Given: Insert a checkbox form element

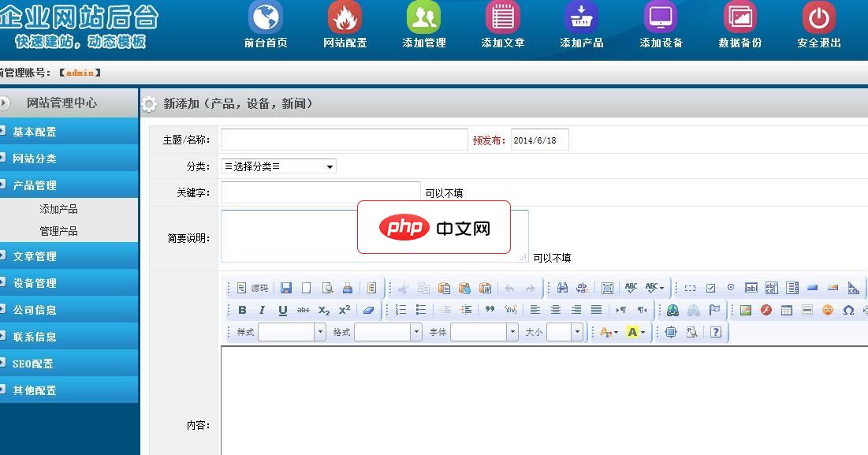Looking at the screenshot, I should 710,288.
